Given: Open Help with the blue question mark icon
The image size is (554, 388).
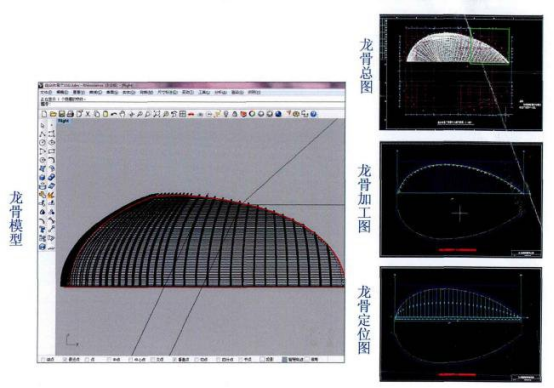Looking at the screenshot, I should 313,114.
